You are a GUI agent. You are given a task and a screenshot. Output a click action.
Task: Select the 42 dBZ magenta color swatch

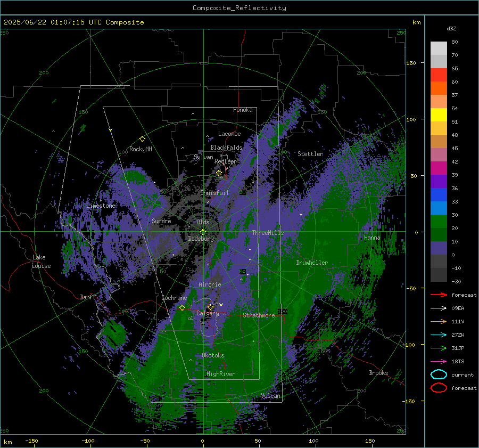[x=439, y=168]
